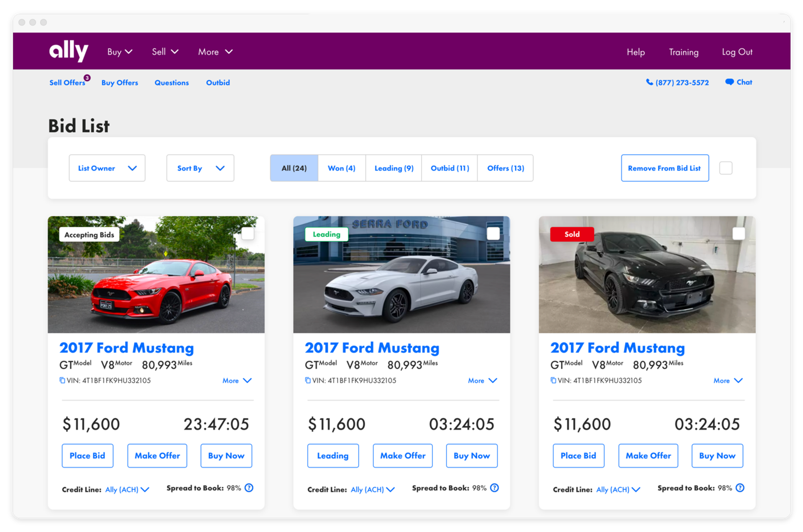Call the (877) 273-5572 number link

pyautogui.click(x=682, y=83)
